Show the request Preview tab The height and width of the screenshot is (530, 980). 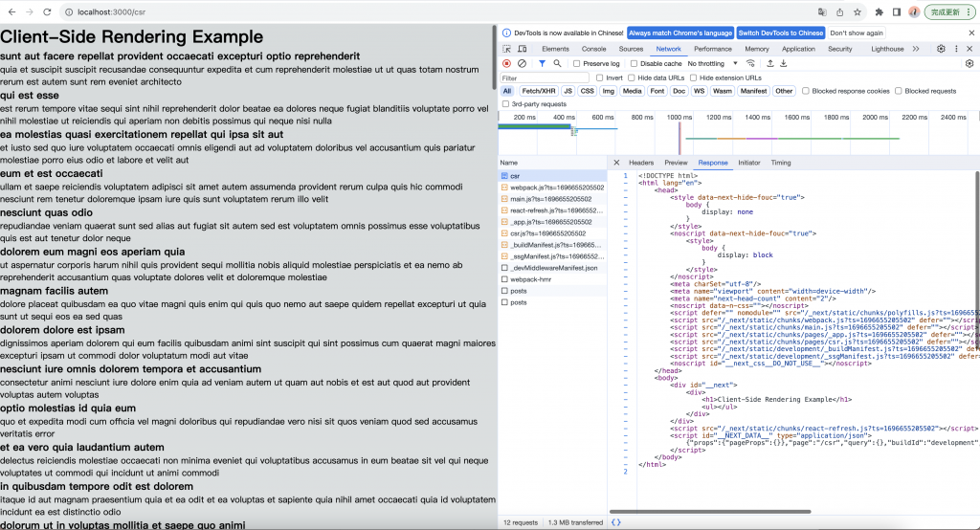point(676,163)
